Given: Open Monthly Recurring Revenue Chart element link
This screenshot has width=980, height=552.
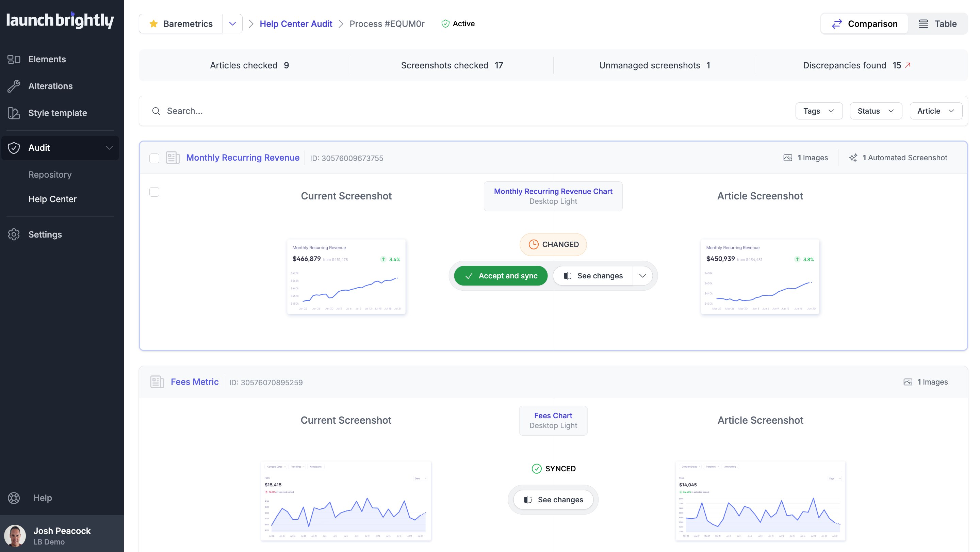Looking at the screenshot, I should coord(553,191).
